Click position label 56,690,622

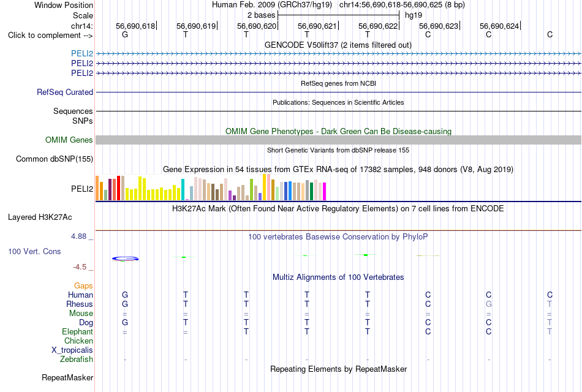tap(378, 26)
